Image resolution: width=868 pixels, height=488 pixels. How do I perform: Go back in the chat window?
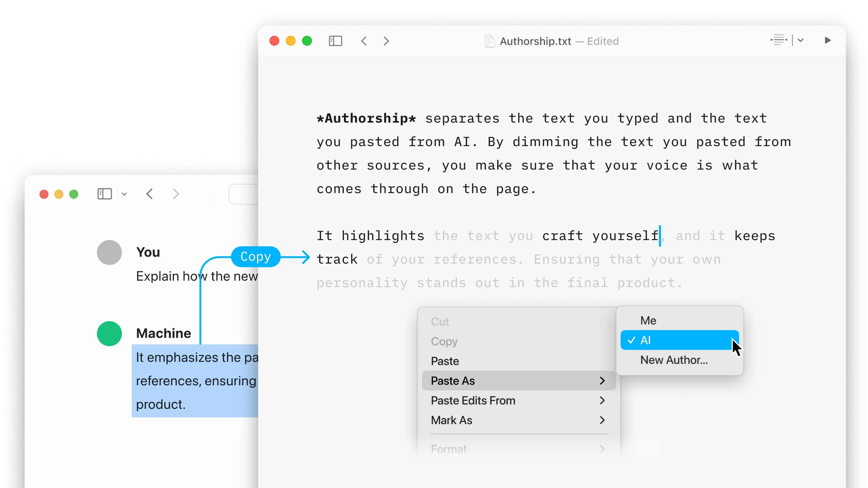(150, 194)
